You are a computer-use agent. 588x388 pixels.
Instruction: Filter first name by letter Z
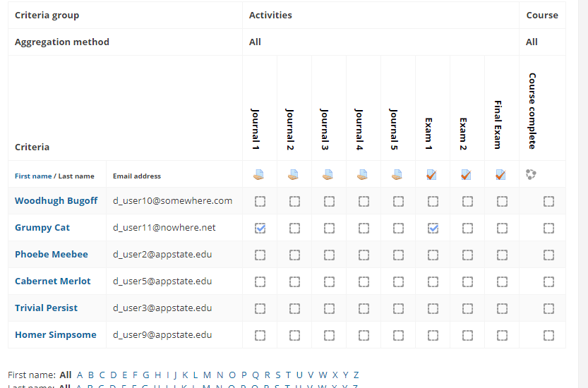pos(356,375)
